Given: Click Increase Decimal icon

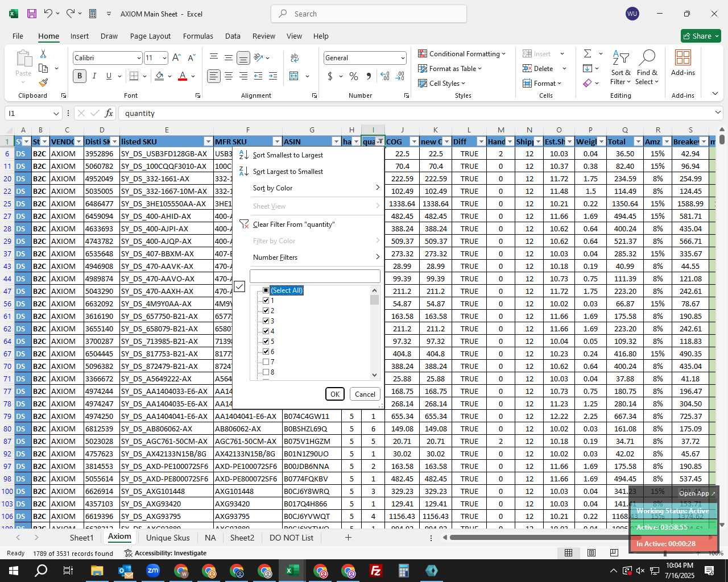Looking at the screenshot, I should 385,76.
